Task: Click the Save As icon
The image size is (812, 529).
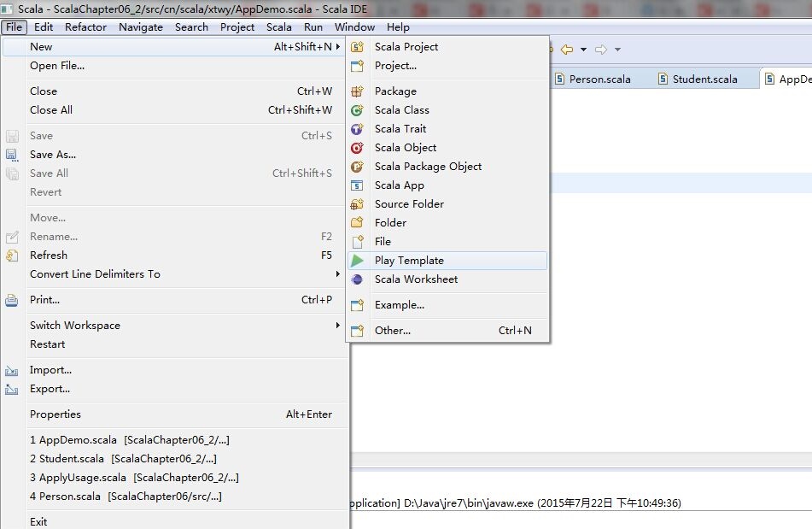Action: pos(12,155)
